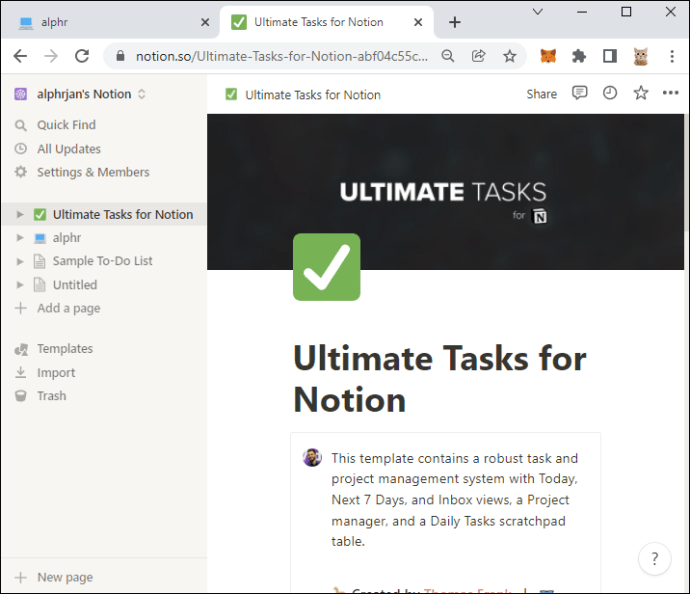Go back using the browser back arrow
Screen dimensions: 690x594
(20, 56)
